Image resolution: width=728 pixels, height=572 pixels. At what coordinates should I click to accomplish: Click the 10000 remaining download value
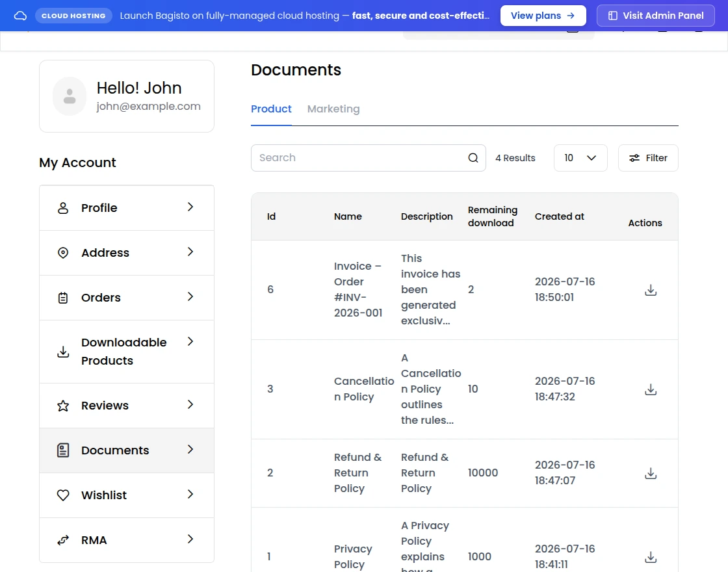point(483,473)
